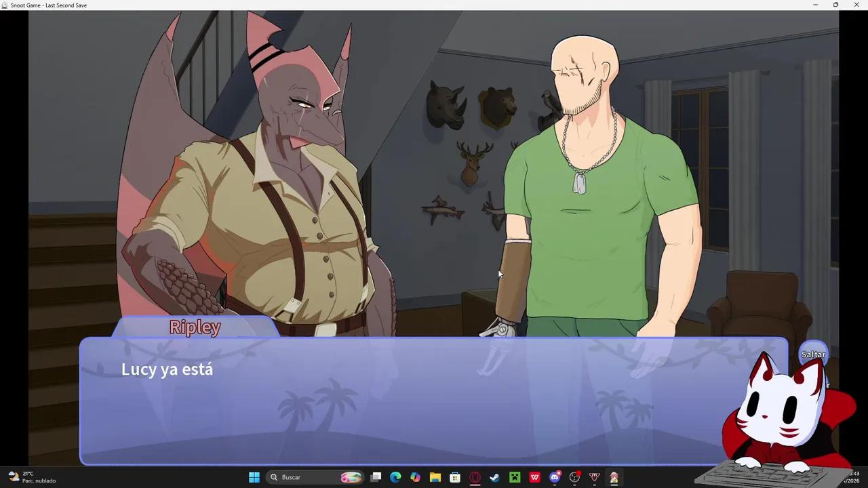Open File Explorer from the taskbar

(x=435, y=477)
